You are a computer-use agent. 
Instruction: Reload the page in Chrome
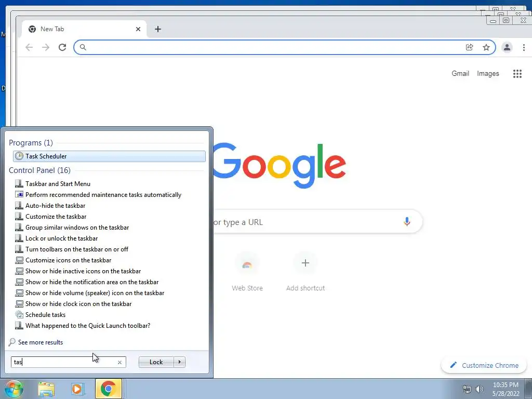tap(62, 47)
